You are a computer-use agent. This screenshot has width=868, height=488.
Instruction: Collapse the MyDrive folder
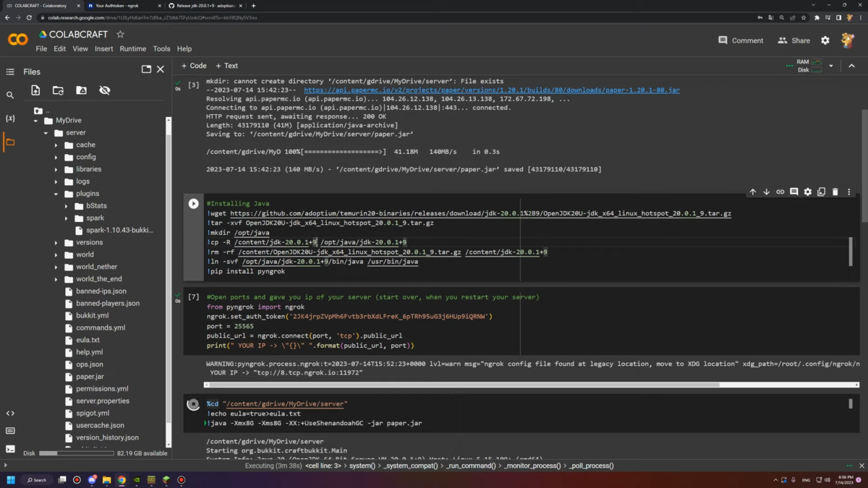[x=35, y=121]
